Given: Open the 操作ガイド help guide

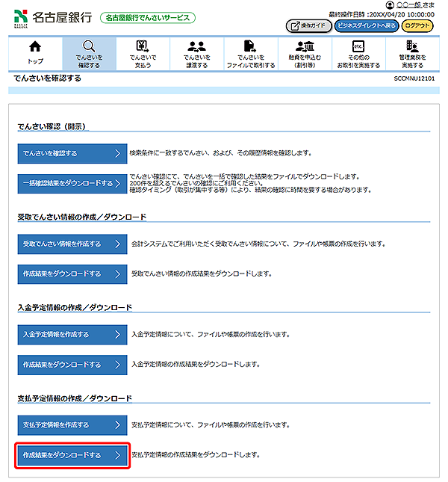Looking at the screenshot, I should 308,25.
